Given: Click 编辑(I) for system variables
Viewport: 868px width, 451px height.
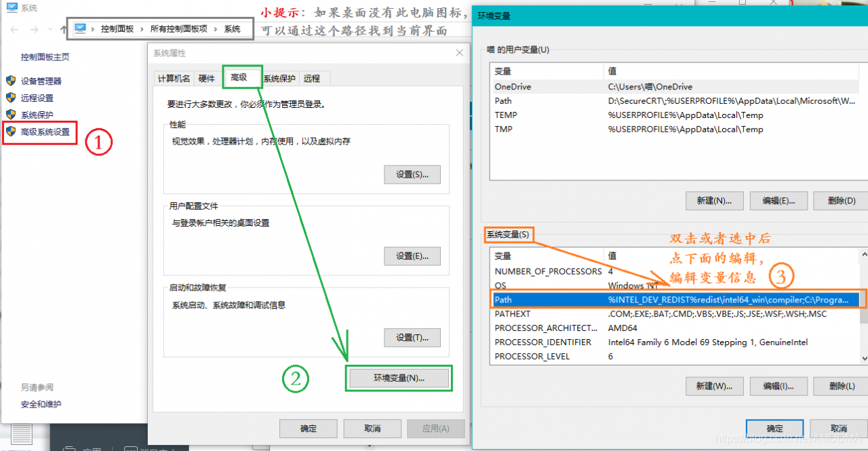Looking at the screenshot, I should (x=778, y=386).
